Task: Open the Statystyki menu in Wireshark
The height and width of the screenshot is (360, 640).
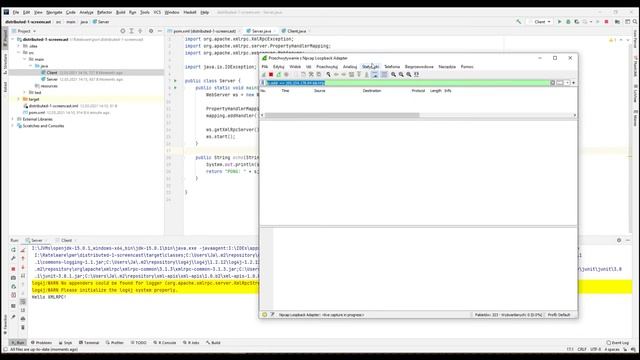Action: coord(370,67)
